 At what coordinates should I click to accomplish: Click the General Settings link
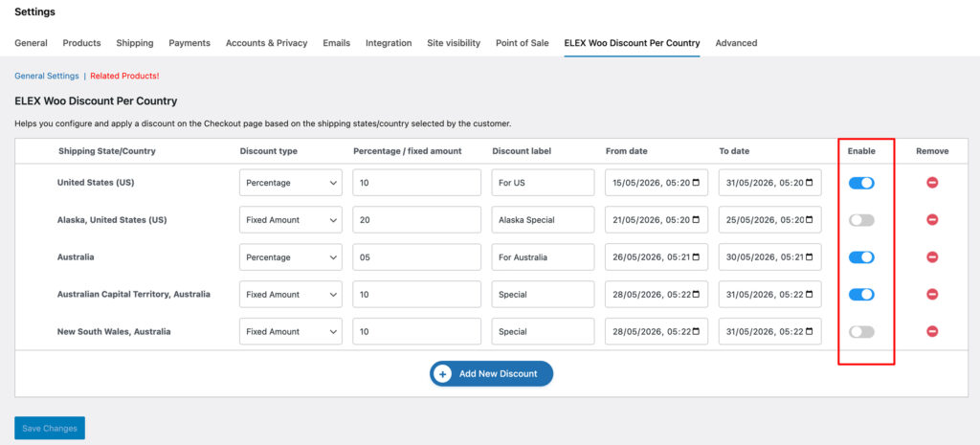click(x=47, y=76)
